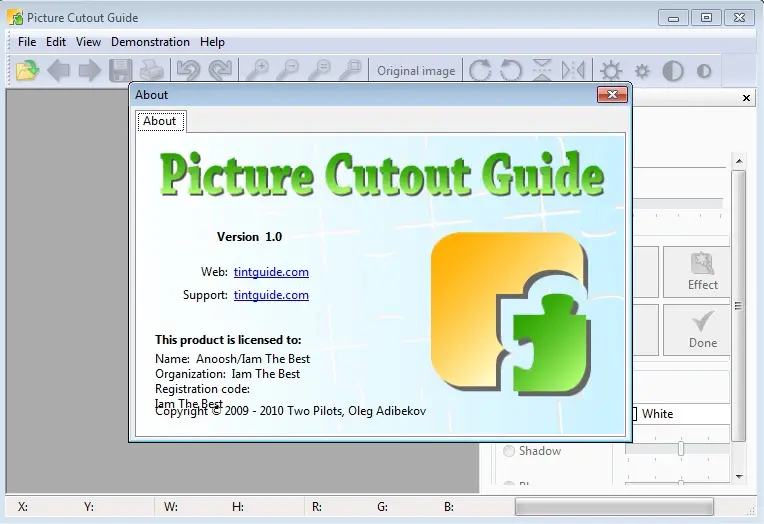
Task: Open the Edit menu
Action: (x=56, y=42)
